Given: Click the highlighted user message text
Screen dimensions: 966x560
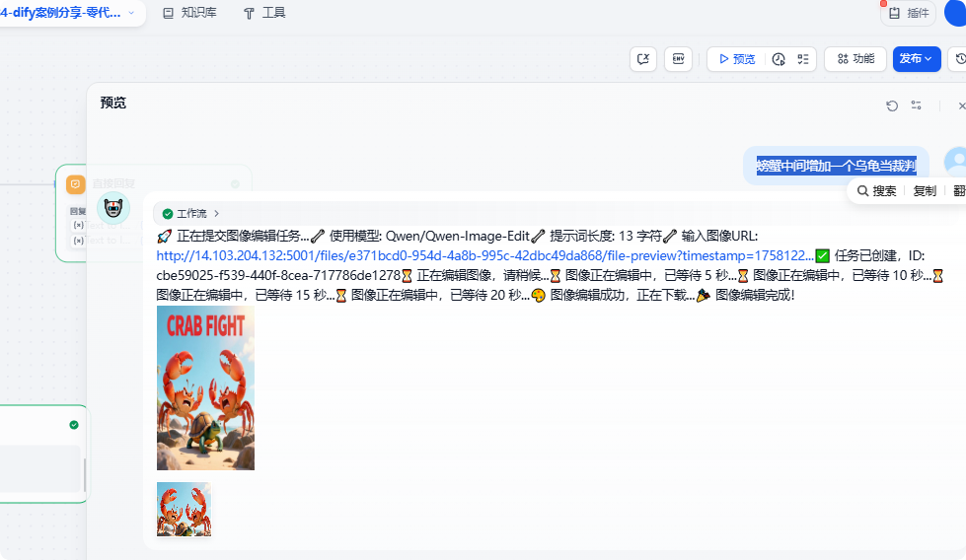Looking at the screenshot, I should pos(836,166).
